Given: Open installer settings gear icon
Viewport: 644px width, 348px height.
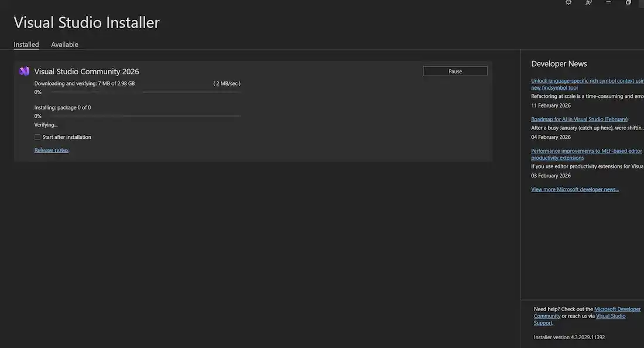Looking at the screenshot, I should pos(568,2).
